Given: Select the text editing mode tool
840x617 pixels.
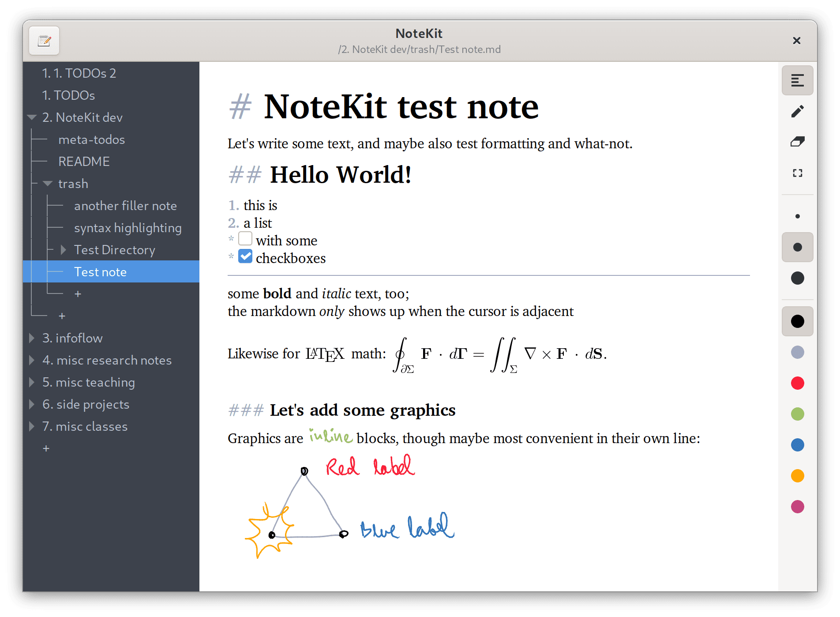Looking at the screenshot, I should pos(797,80).
